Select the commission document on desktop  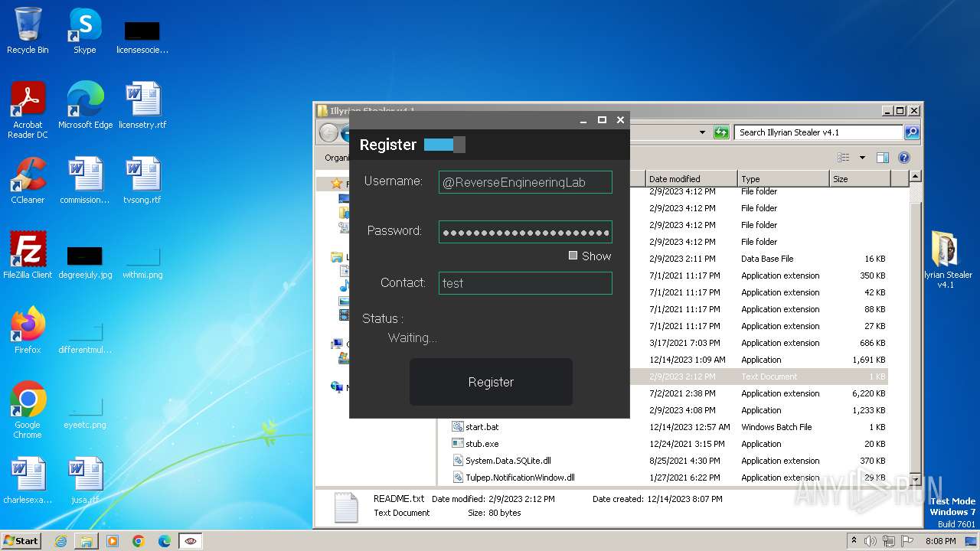click(85, 181)
